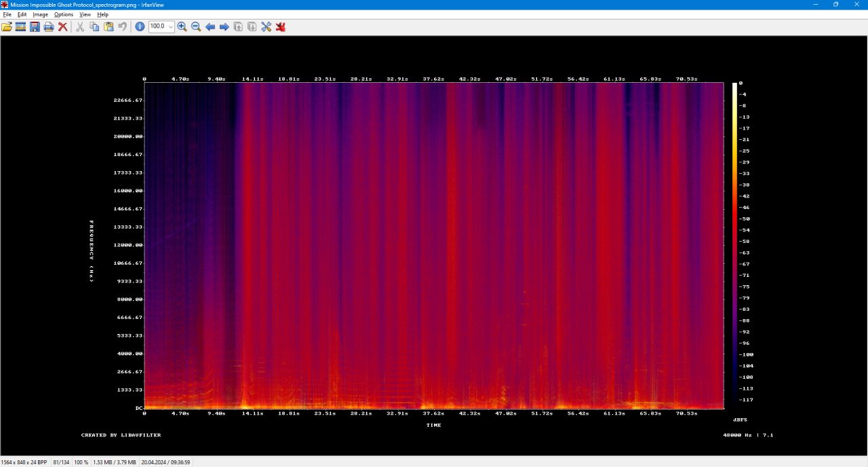The width and height of the screenshot is (868, 467).
Task: Go to previous image with left arrow
Action: pos(210,26)
